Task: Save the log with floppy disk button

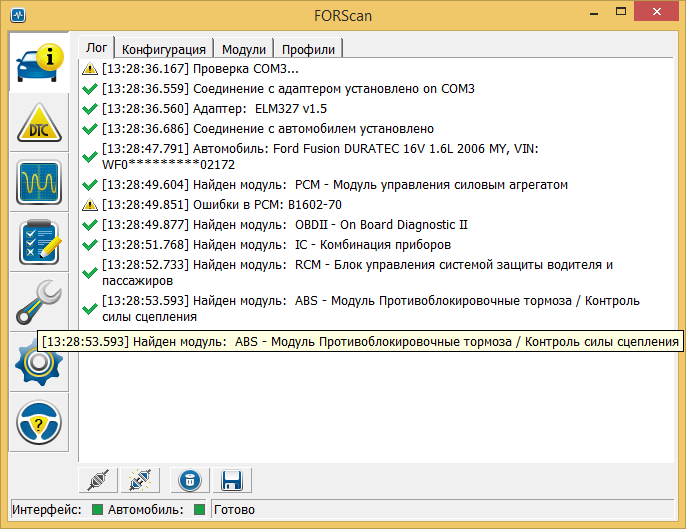Action: coord(232,480)
